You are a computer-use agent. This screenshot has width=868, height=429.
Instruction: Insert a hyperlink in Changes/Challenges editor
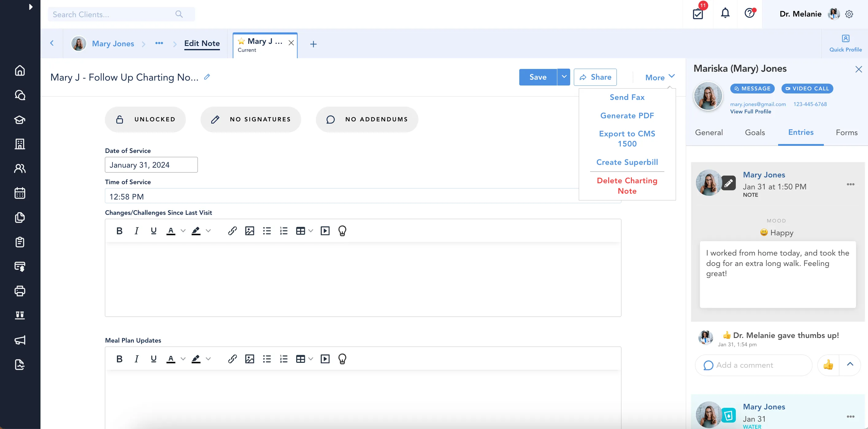point(232,231)
